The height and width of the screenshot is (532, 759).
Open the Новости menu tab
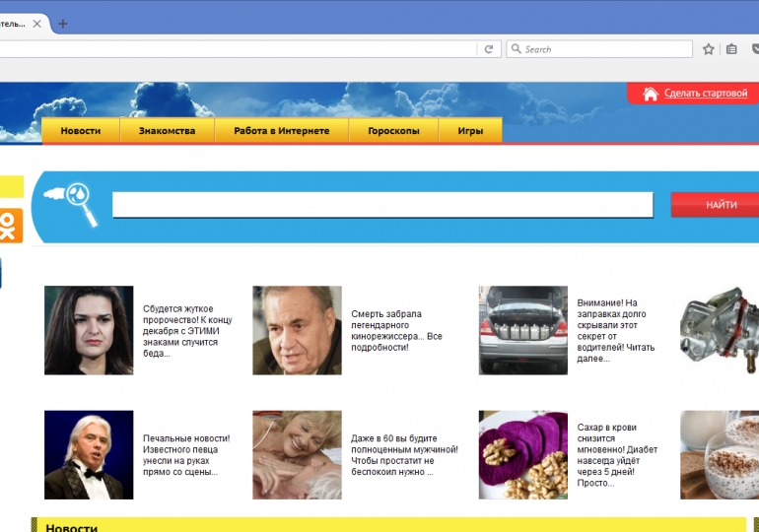pyautogui.click(x=81, y=131)
